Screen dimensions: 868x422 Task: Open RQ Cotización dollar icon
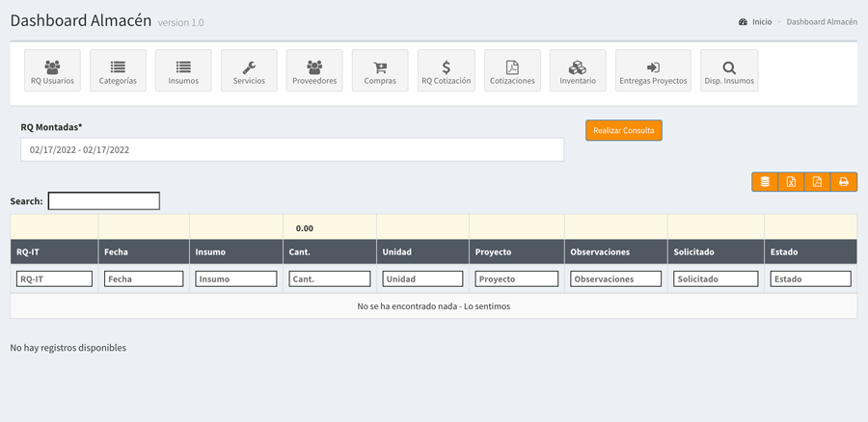tap(446, 71)
